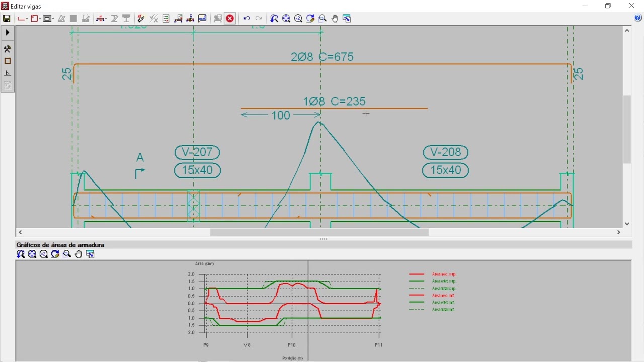Click P10 axis label in graph
Viewport: 644px width, 362px height.
292,345
